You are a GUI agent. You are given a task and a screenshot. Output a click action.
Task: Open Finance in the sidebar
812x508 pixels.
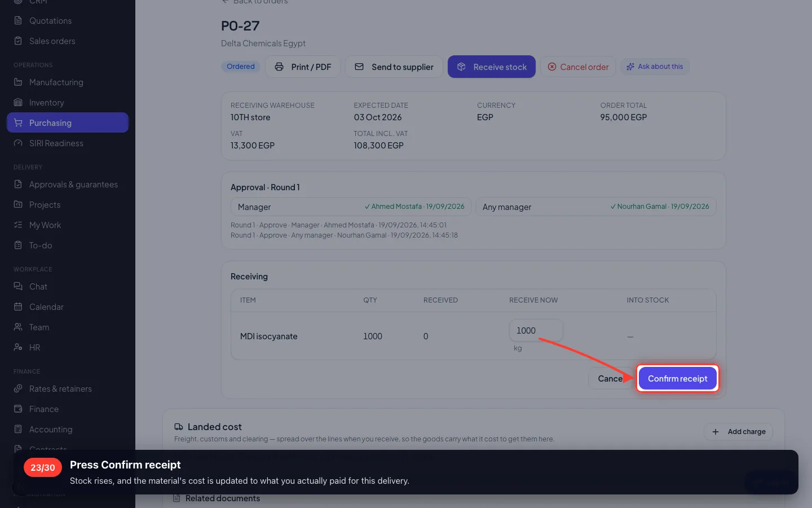[68, 409]
